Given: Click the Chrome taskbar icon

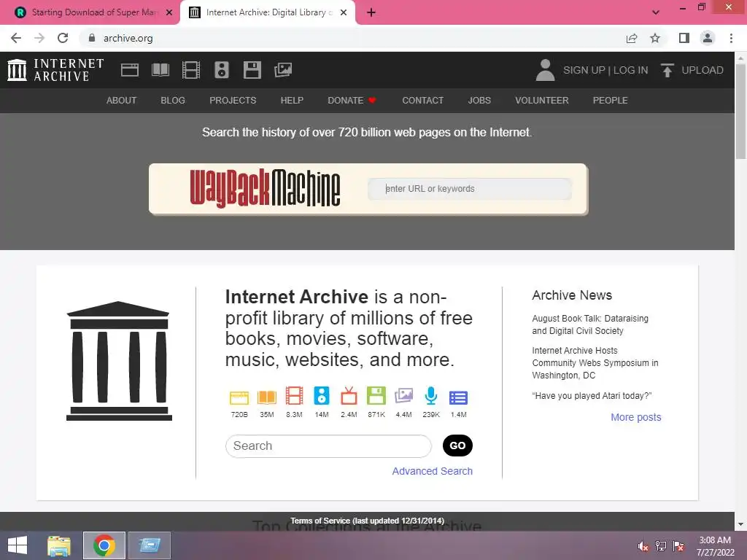Looking at the screenshot, I should tap(104, 545).
